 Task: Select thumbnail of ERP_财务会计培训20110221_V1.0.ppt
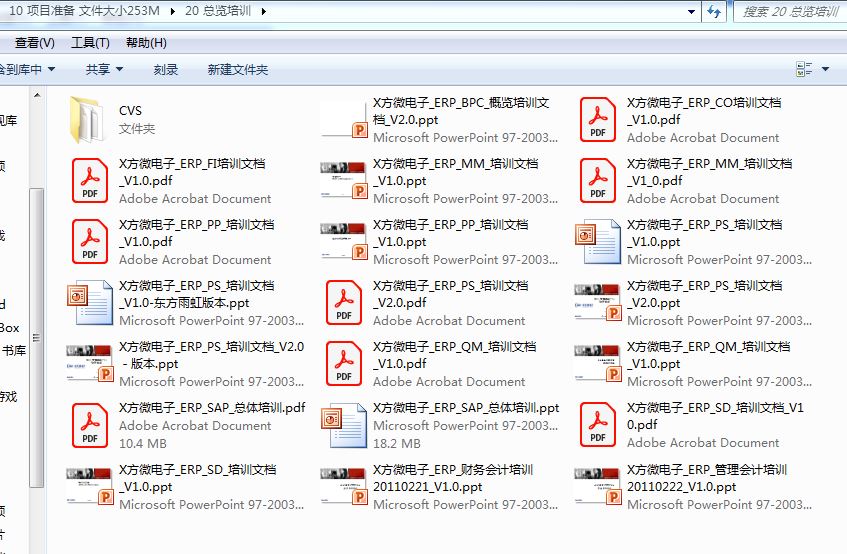point(344,486)
